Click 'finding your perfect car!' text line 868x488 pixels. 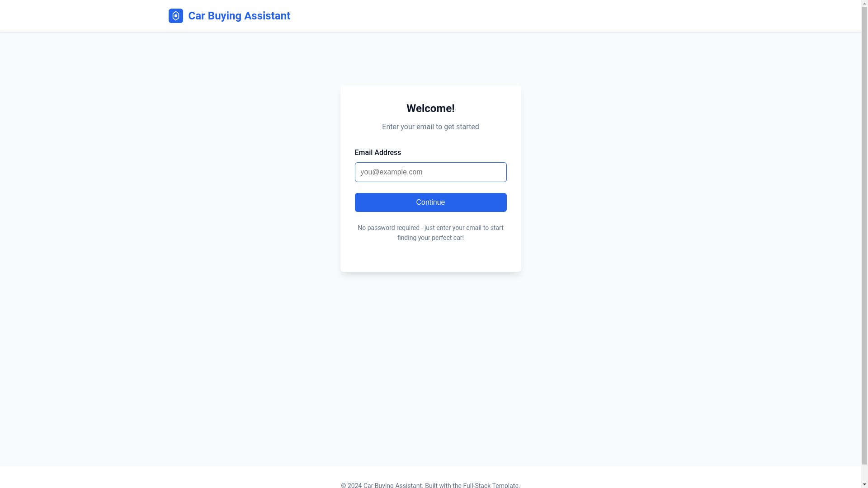(430, 238)
